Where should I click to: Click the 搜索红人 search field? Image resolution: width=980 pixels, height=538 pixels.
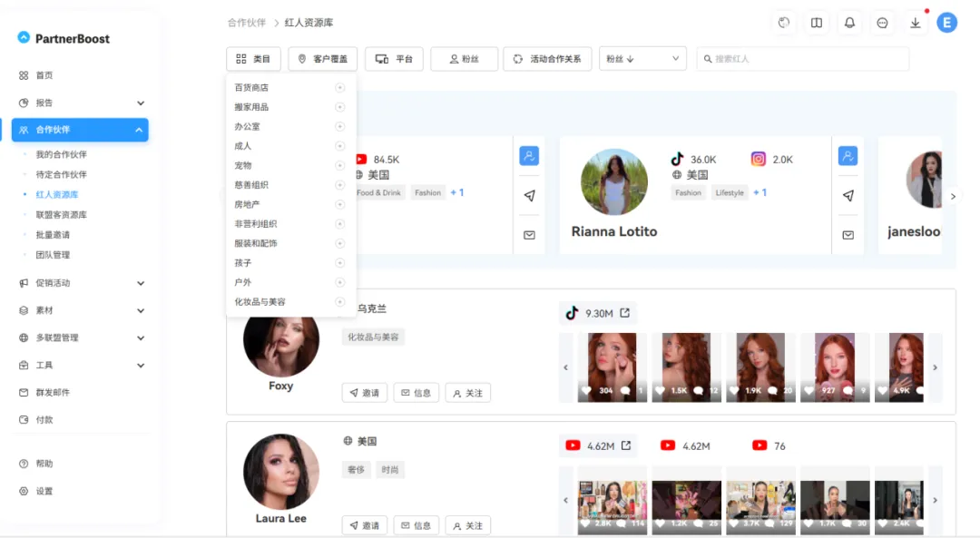803,59
